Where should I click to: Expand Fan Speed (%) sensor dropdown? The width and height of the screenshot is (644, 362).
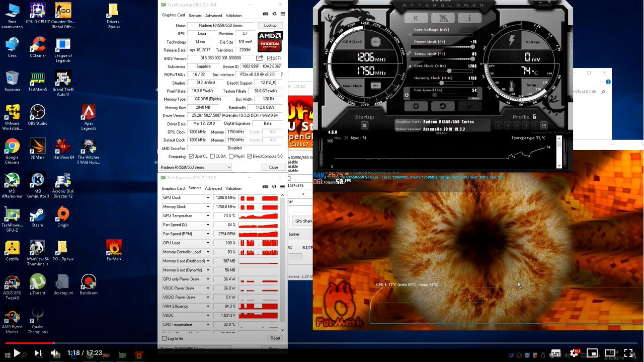click(208, 225)
